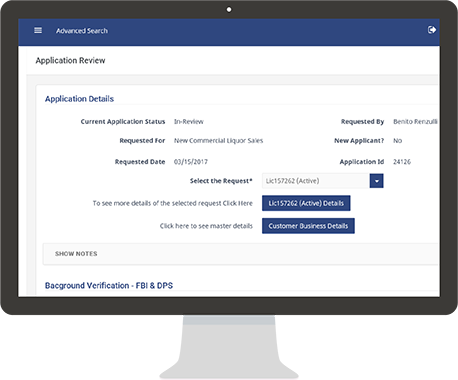
Task: Select Application Id value 24126
Action: pos(402,162)
